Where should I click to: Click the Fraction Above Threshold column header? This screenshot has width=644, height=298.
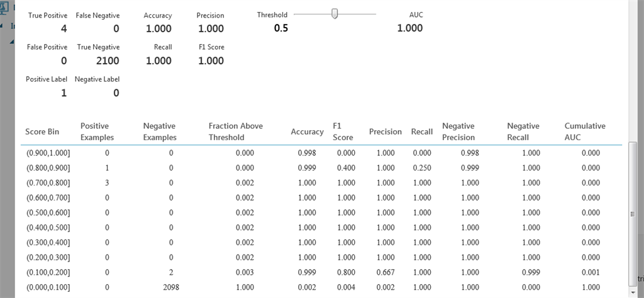pos(235,131)
